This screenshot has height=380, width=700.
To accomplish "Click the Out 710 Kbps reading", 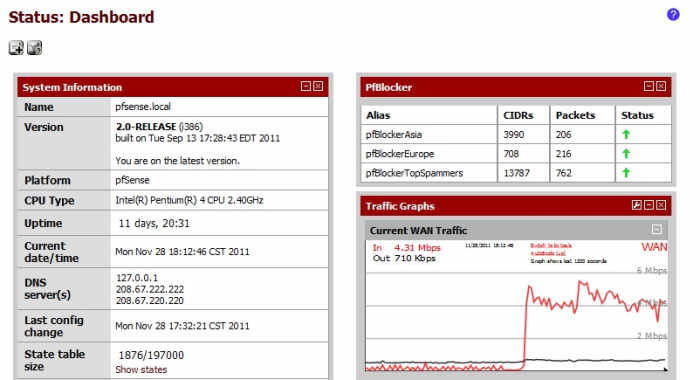I will [x=404, y=258].
